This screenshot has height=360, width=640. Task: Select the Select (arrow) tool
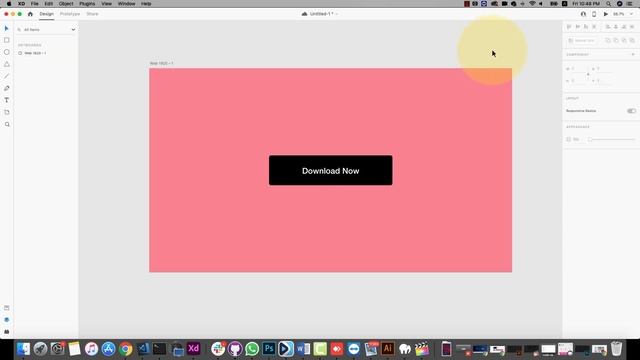pyautogui.click(x=7, y=28)
